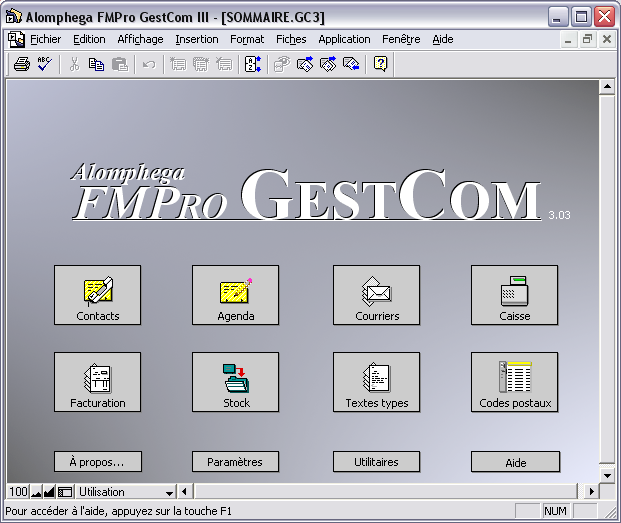Click the first card icon with right arrow
This screenshot has width=621, height=523.
305,64
